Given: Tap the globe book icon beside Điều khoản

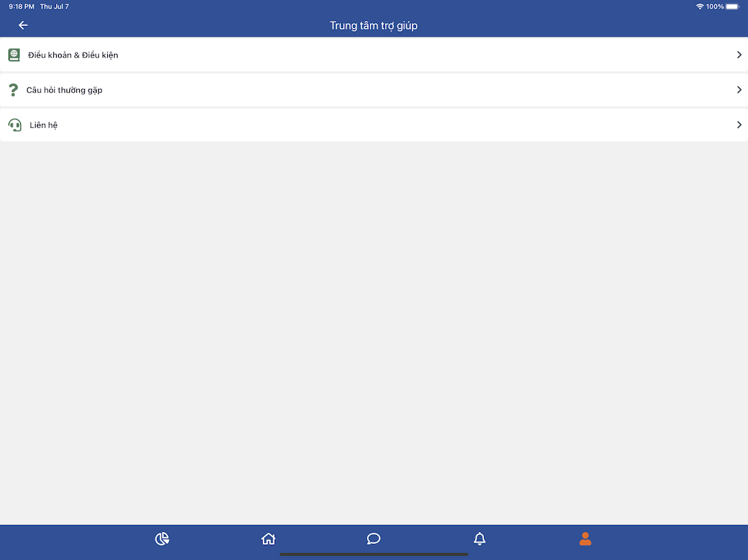Looking at the screenshot, I should (x=14, y=55).
